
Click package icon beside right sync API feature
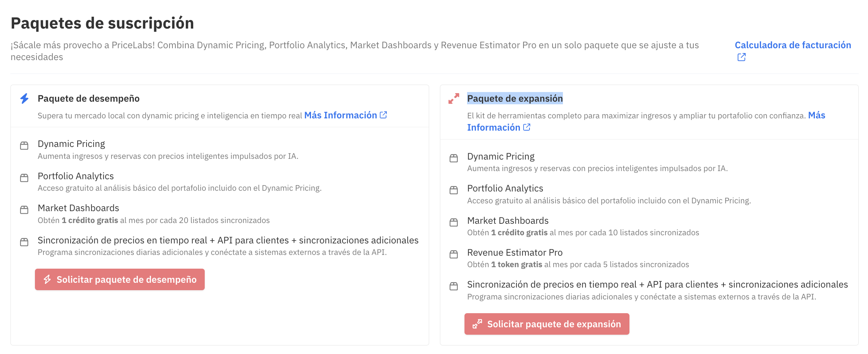(454, 286)
